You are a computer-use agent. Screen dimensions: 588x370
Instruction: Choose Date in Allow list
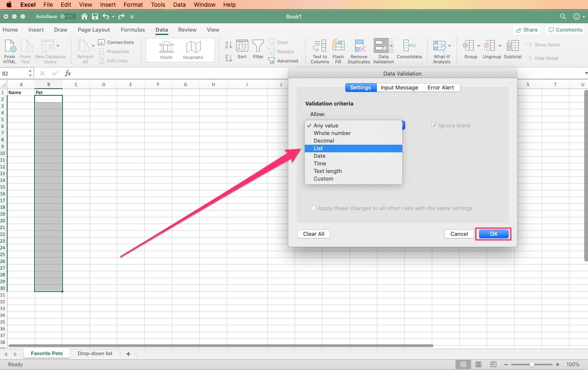coord(354,156)
